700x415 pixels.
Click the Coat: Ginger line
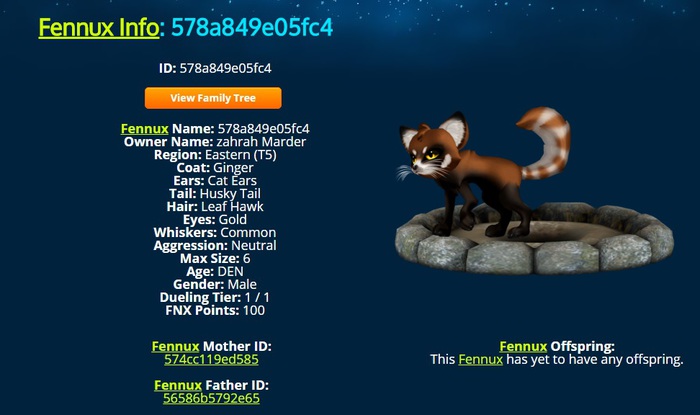[x=215, y=168]
